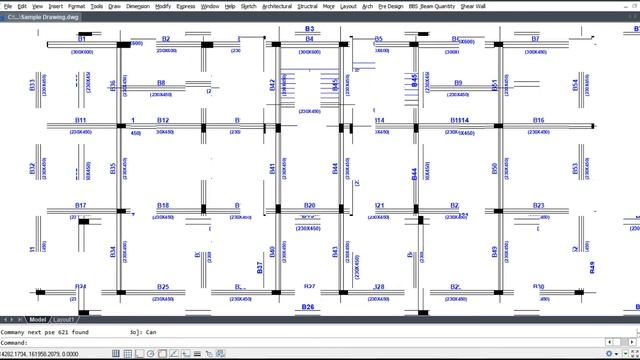Open the Window menu

[x=210, y=6]
